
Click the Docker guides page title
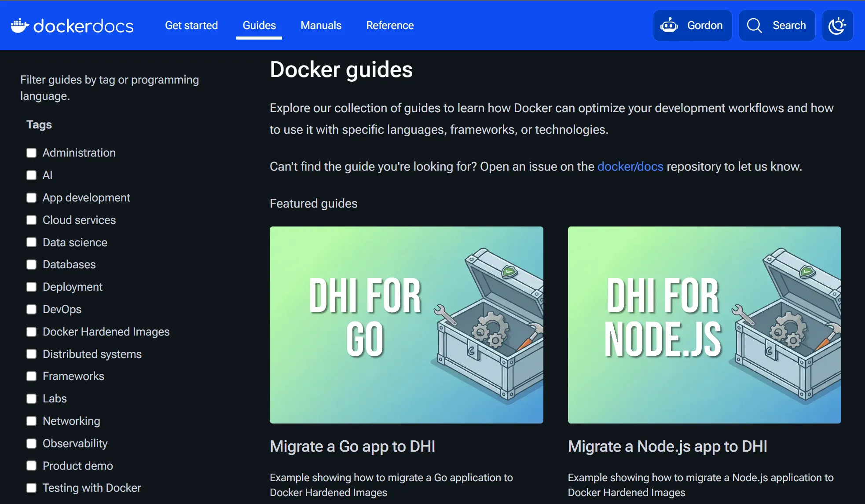point(341,69)
